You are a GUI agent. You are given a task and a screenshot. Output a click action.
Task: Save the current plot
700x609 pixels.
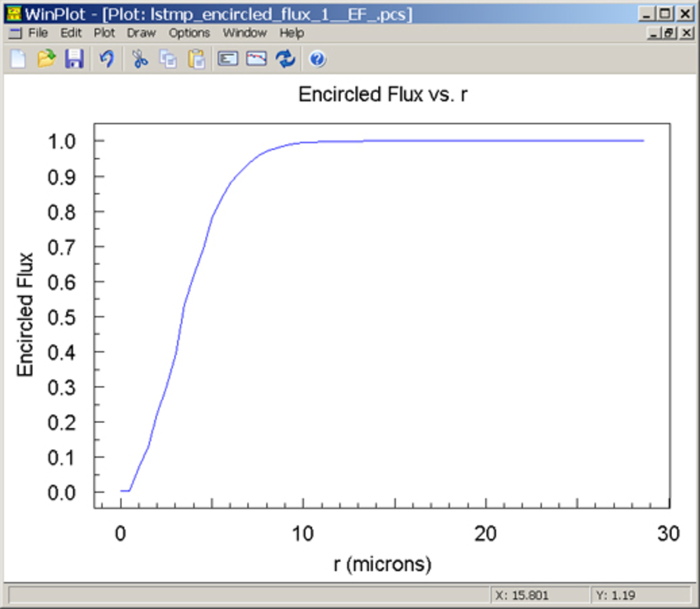pos(74,58)
